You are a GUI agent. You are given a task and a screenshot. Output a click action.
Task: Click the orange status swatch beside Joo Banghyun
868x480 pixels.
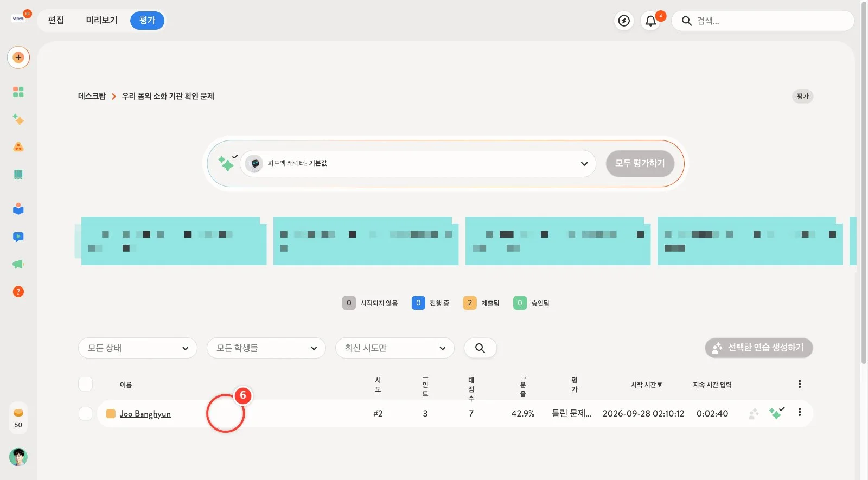pos(111,414)
